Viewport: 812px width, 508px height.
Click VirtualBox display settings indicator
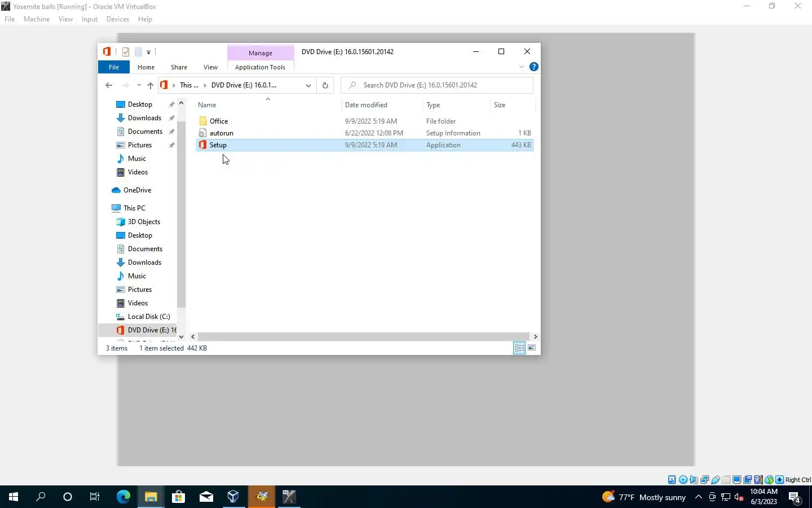(736, 480)
